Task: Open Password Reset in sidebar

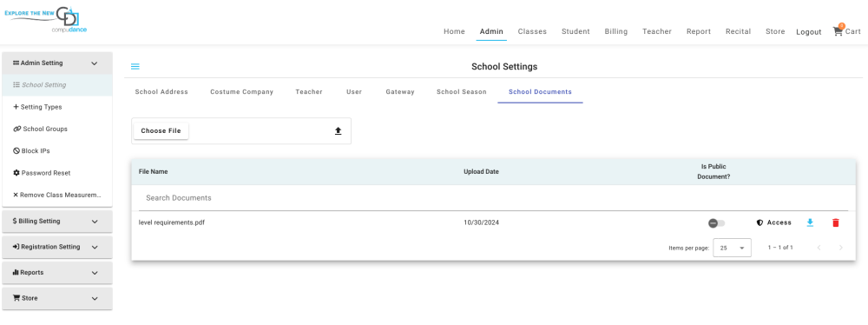Action: [x=57, y=173]
